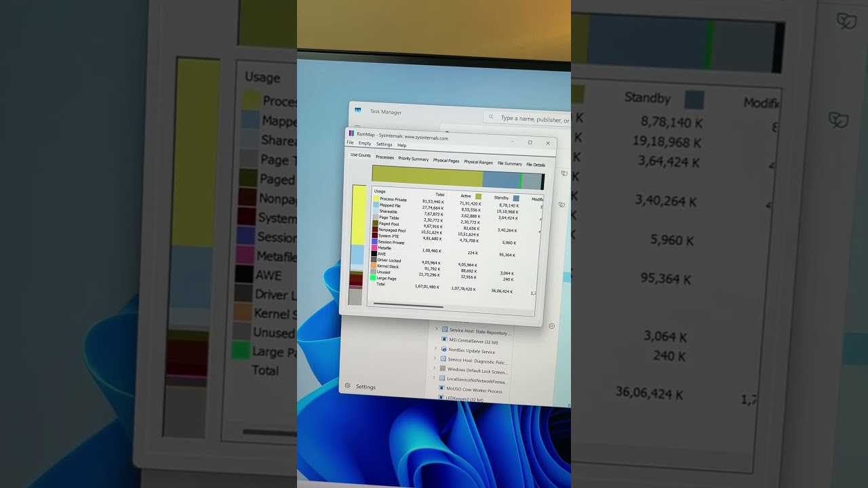Image resolution: width=868 pixels, height=488 pixels.
Task: Switch to the Priority Summary tab
Action: click(x=414, y=159)
